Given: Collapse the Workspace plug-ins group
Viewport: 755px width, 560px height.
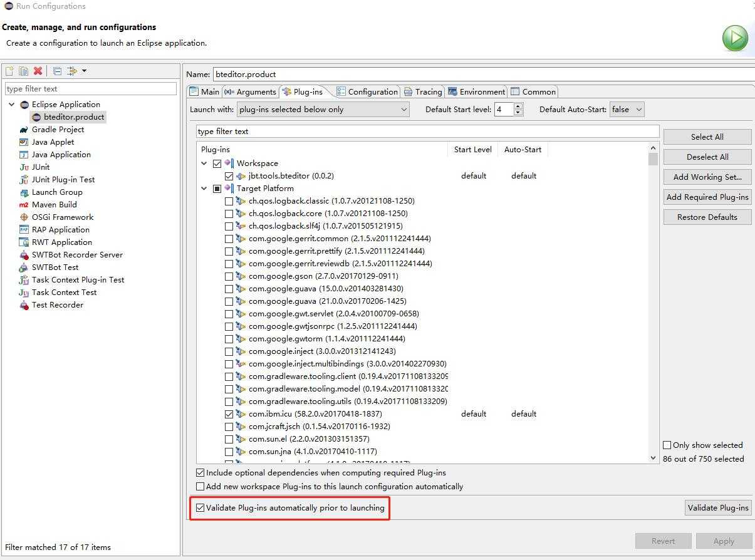Looking at the screenshot, I should click(204, 163).
